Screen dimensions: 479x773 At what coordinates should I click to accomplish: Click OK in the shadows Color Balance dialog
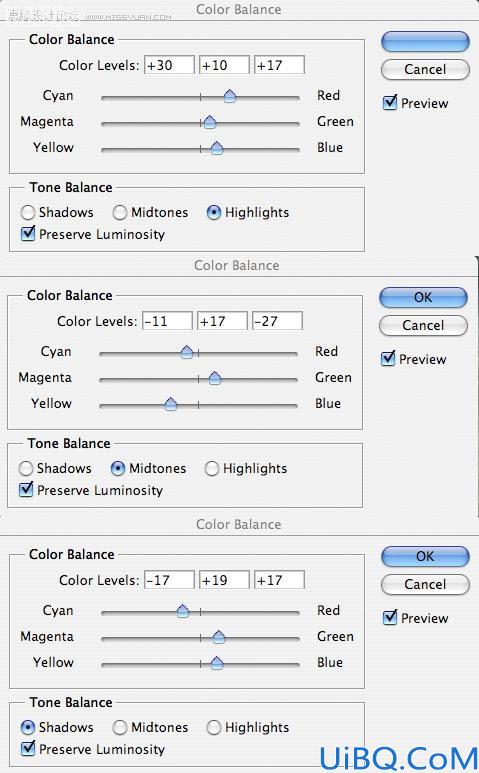[x=425, y=556]
